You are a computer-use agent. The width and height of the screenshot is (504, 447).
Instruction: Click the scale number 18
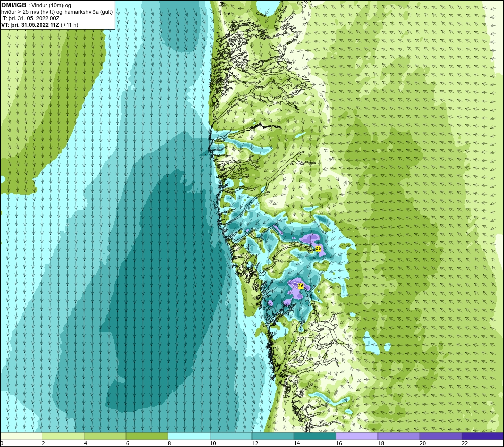[x=381, y=443]
